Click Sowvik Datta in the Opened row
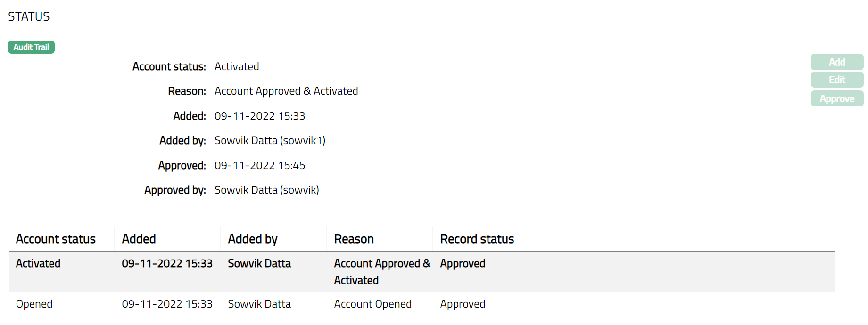Screen dimensions: 868x325 click(259, 304)
